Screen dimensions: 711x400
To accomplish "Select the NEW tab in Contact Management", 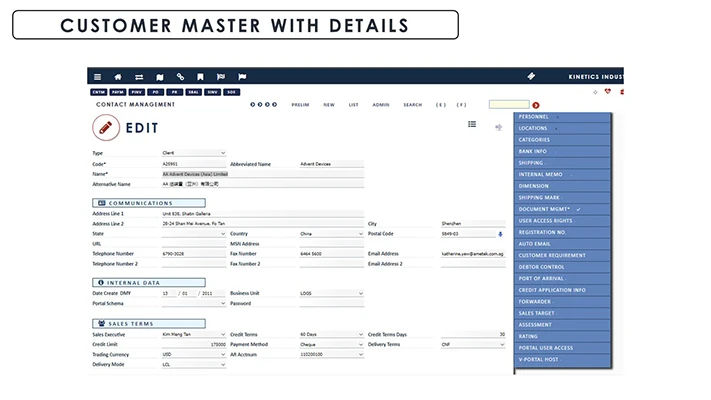I will 328,104.
